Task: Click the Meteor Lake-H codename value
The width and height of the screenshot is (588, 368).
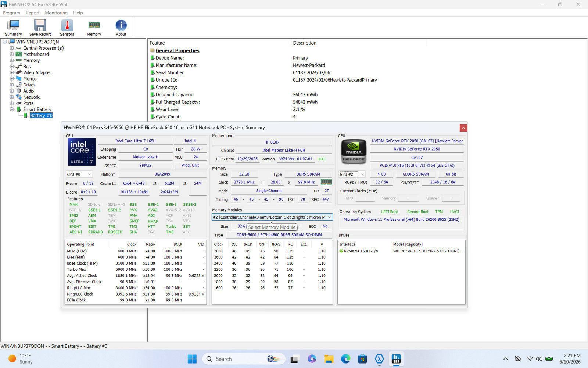Action: pyautogui.click(x=146, y=157)
